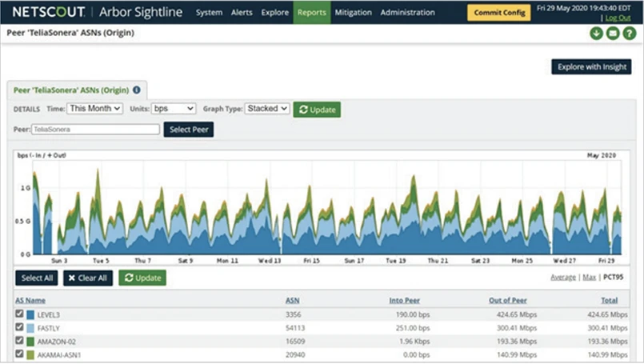
Task: Click the NETSCOUT logo
Action: click(x=46, y=12)
